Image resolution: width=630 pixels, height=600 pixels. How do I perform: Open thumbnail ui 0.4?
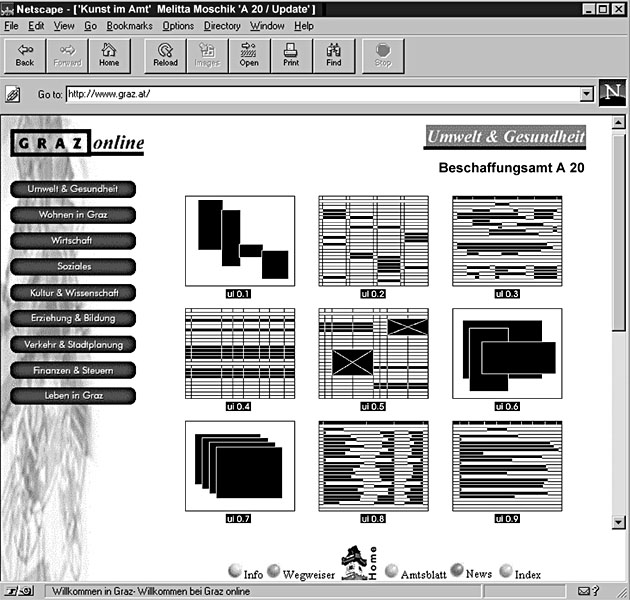pos(240,354)
